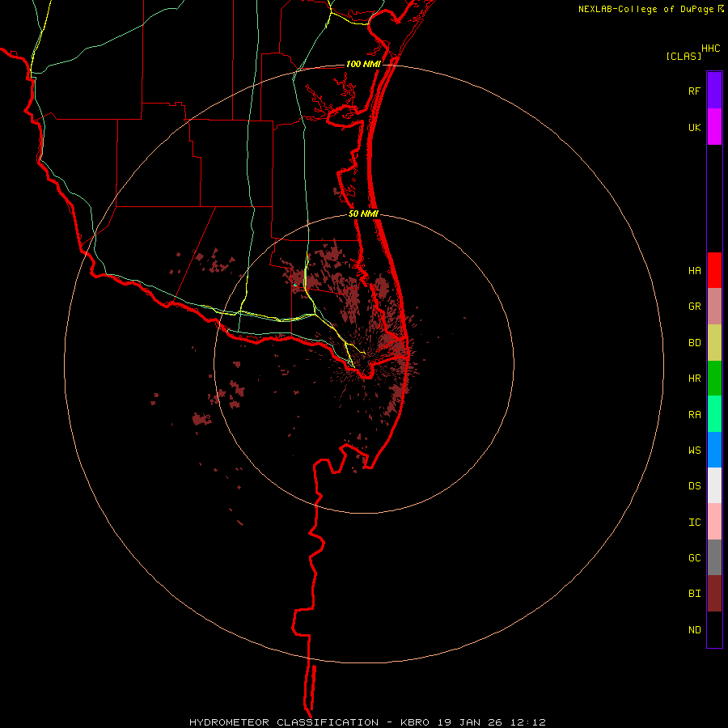Click the RA light green legend swatch
Screen dimensions: 728x728
coord(714,414)
